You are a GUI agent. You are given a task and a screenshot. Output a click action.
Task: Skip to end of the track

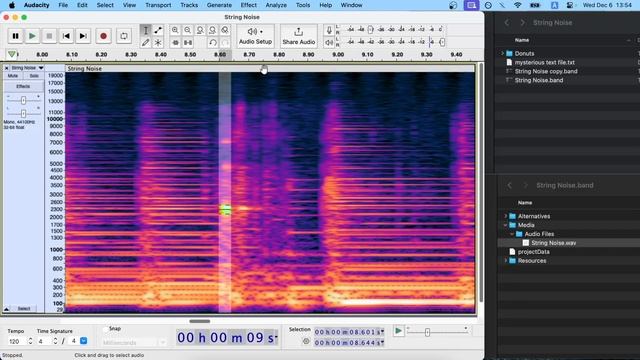pyautogui.click(x=83, y=36)
